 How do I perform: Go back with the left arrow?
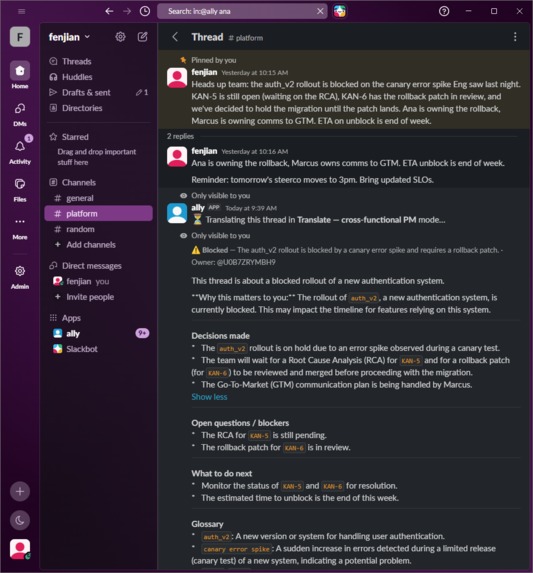pos(109,11)
